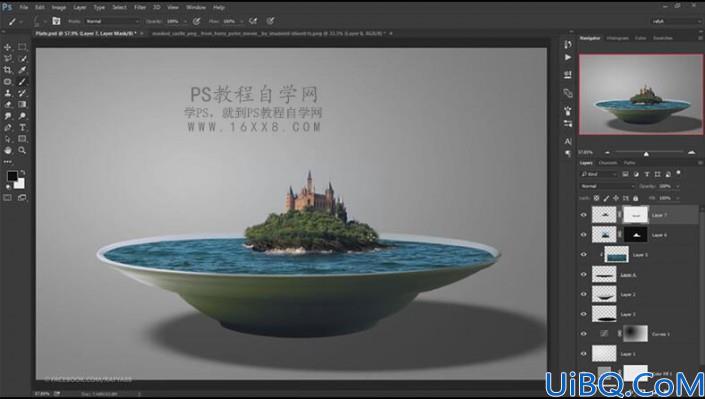Open the Image menu
The width and height of the screenshot is (705, 399).
(58, 7)
